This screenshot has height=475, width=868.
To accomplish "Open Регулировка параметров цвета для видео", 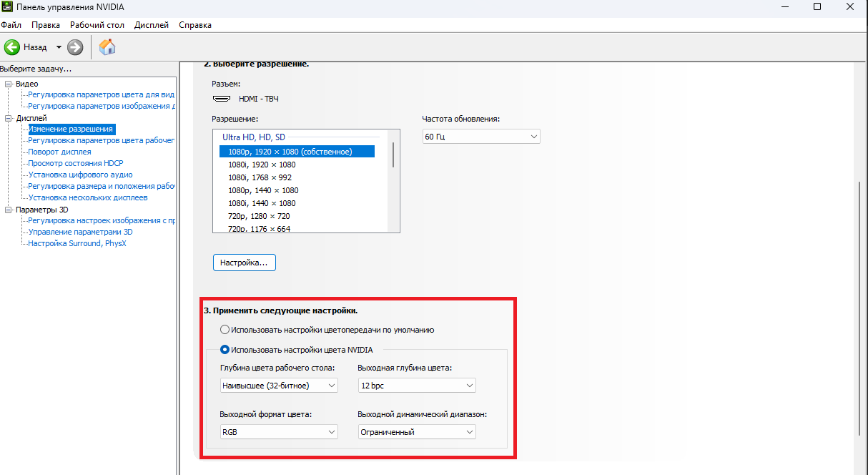I will point(102,94).
